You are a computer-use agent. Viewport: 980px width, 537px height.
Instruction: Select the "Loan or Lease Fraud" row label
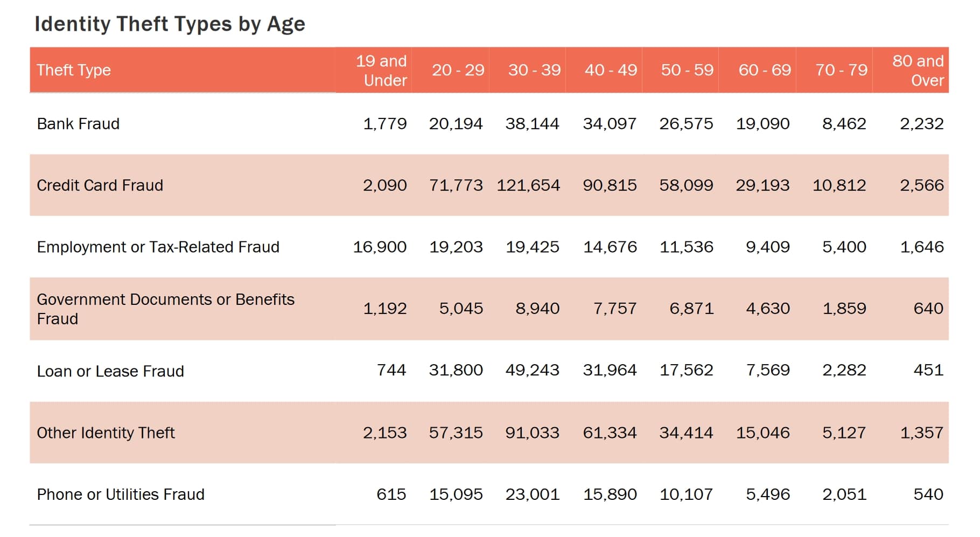click(x=110, y=371)
